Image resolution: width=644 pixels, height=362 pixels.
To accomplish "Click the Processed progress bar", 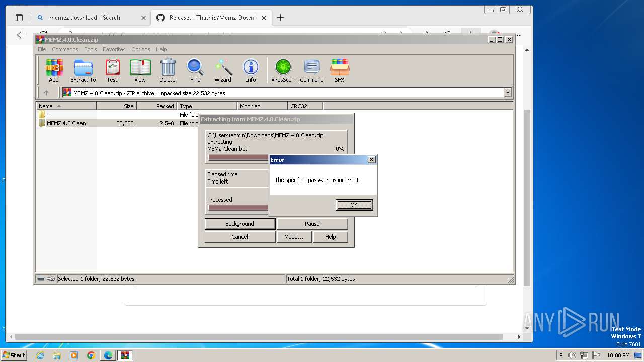I will [238, 208].
